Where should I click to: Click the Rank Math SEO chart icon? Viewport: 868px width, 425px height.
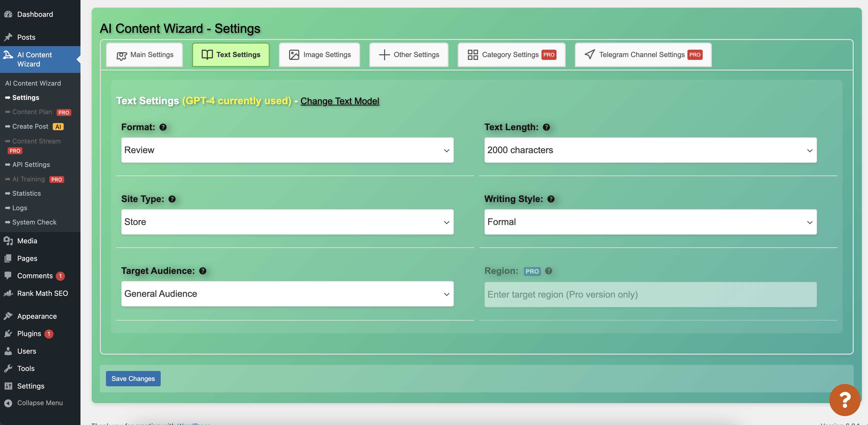coord(8,293)
